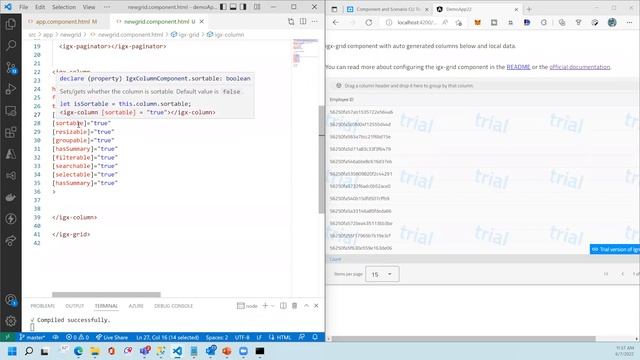Click the Open Changes icon in editor toolbar
The width and height of the screenshot is (640, 360).
[291, 21]
